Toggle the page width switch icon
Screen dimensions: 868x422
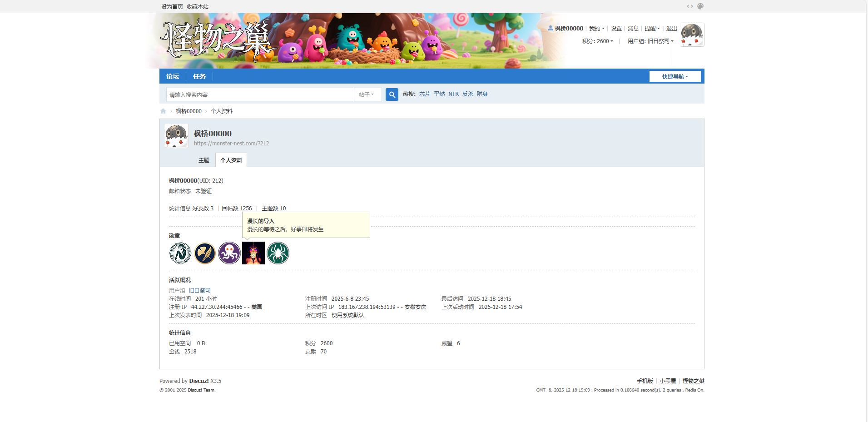click(690, 6)
